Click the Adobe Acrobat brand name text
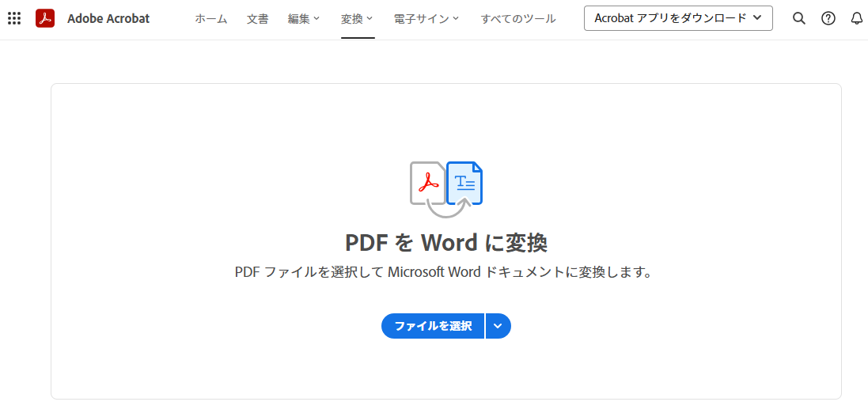This screenshot has width=868, height=413. pyautogui.click(x=108, y=18)
